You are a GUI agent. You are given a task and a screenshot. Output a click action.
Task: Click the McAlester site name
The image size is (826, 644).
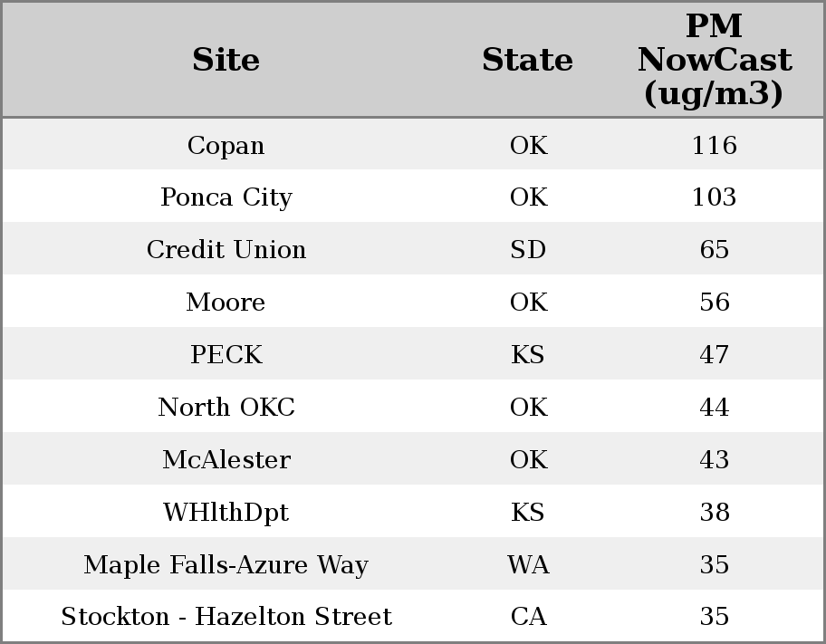point(226,460)
